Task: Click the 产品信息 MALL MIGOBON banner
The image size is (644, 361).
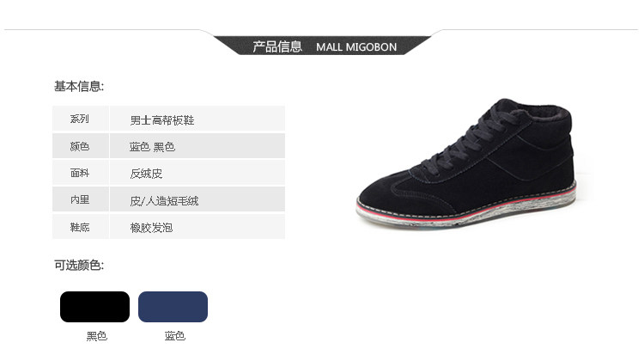Action: tap(322, 46)
